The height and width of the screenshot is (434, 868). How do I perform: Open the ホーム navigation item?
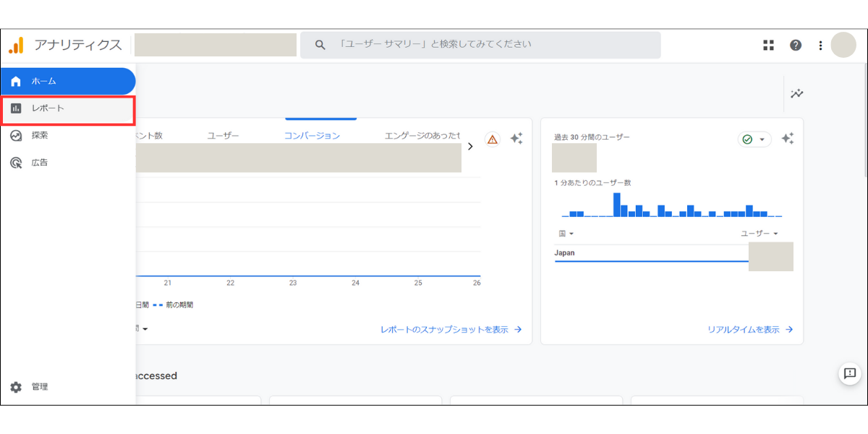pos(68,81)
